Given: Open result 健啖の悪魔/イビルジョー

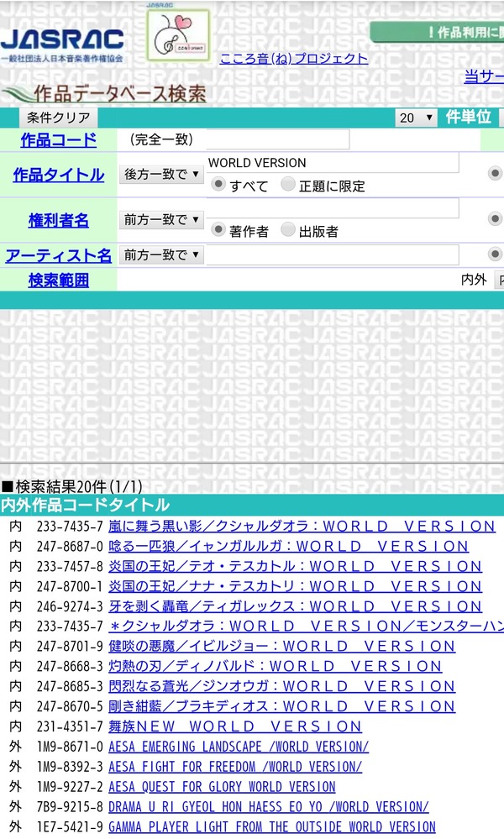Looking at the screenshot, I should [282, 646].
